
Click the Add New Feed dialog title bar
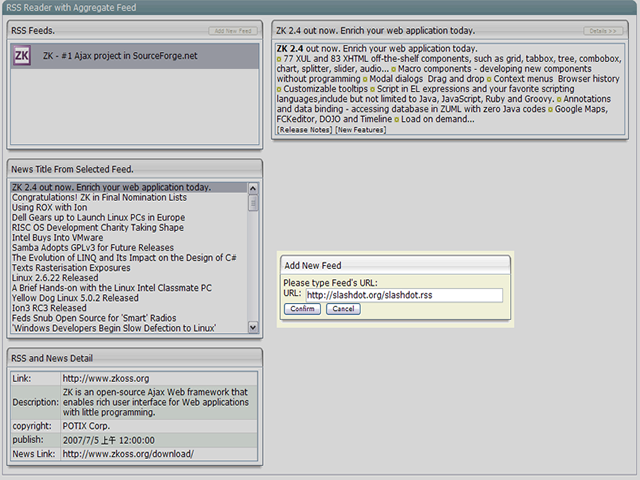coord(395,265)
